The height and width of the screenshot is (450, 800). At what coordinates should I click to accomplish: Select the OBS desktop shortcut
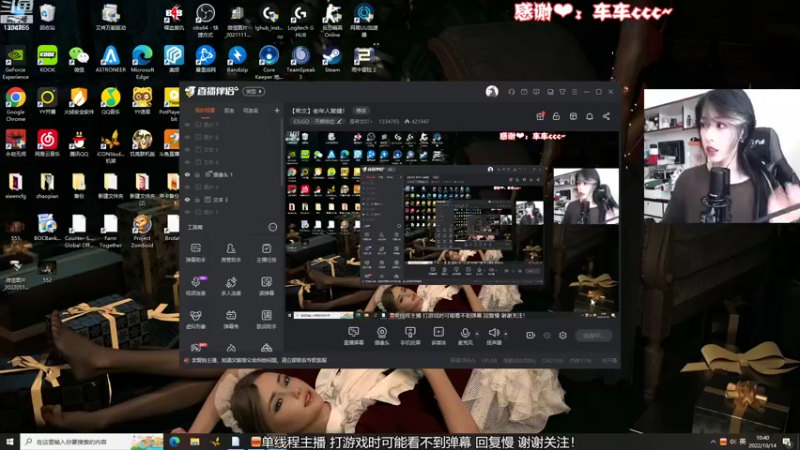205,20
